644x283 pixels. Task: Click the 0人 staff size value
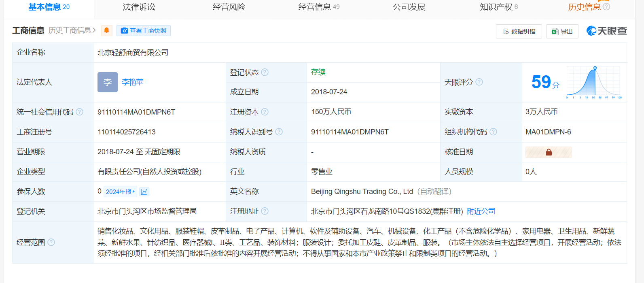(x=531, y=172)
